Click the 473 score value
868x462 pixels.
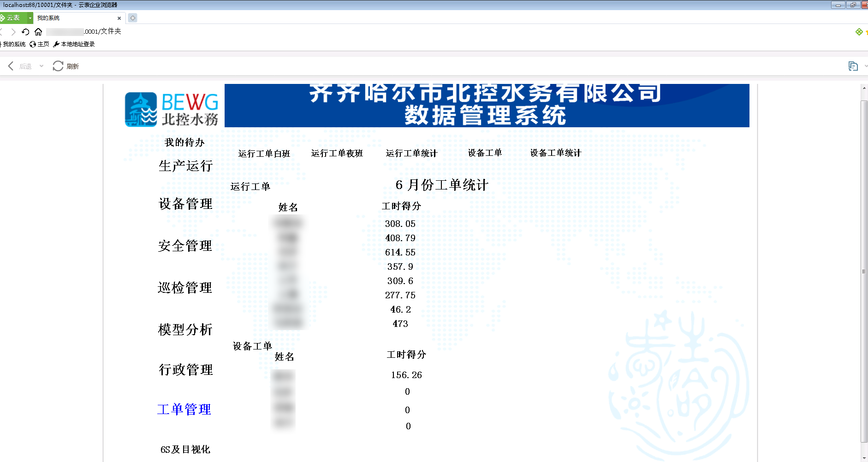coord(400,324)
